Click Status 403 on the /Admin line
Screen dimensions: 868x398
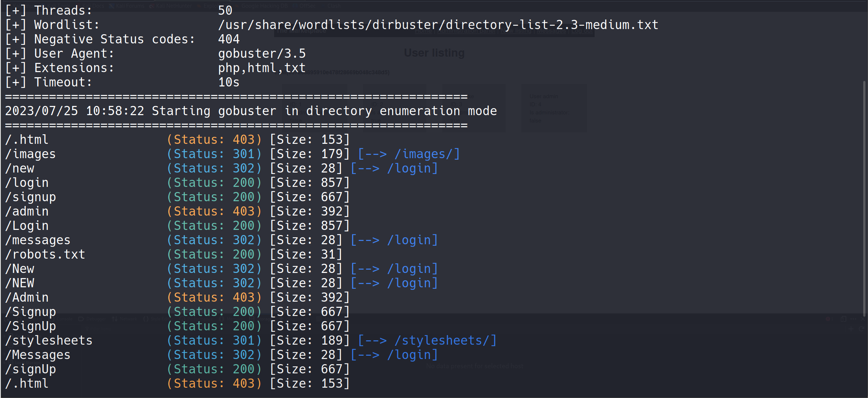pyautogui.click(x=214, y=298)
